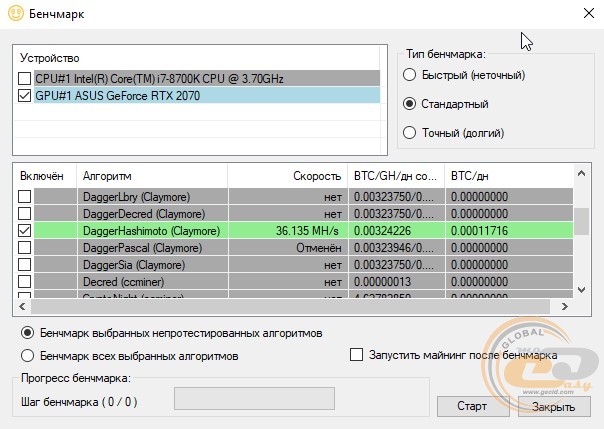Select the DaggerHashimoto (Claymore) row name
Screen dimensions: 604x429
[151, 231]
